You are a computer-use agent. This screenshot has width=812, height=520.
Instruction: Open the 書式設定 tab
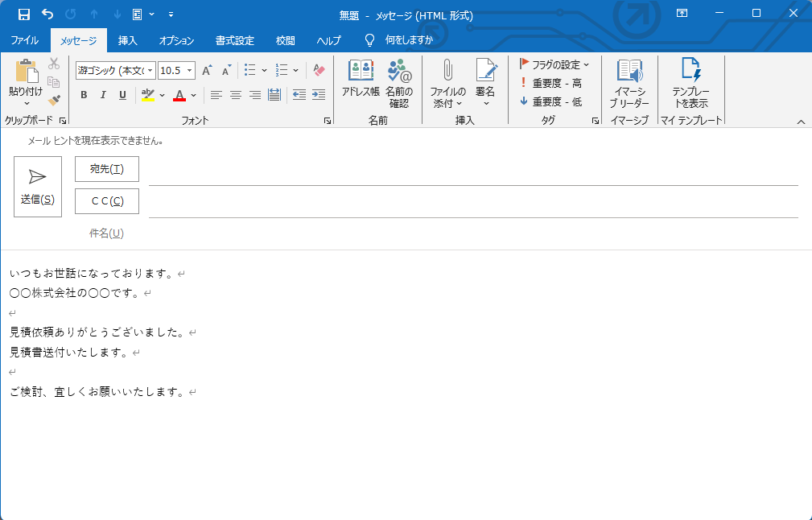(234, 40)
